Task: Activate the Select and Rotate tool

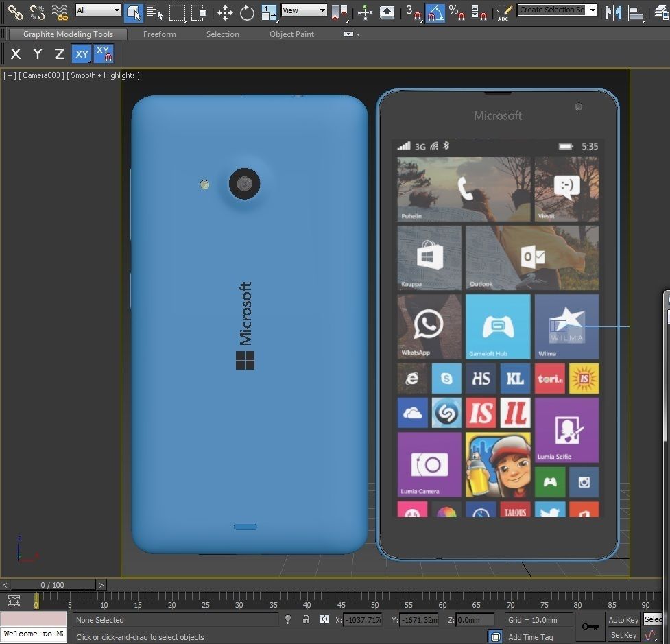Action: click(247, 13)
